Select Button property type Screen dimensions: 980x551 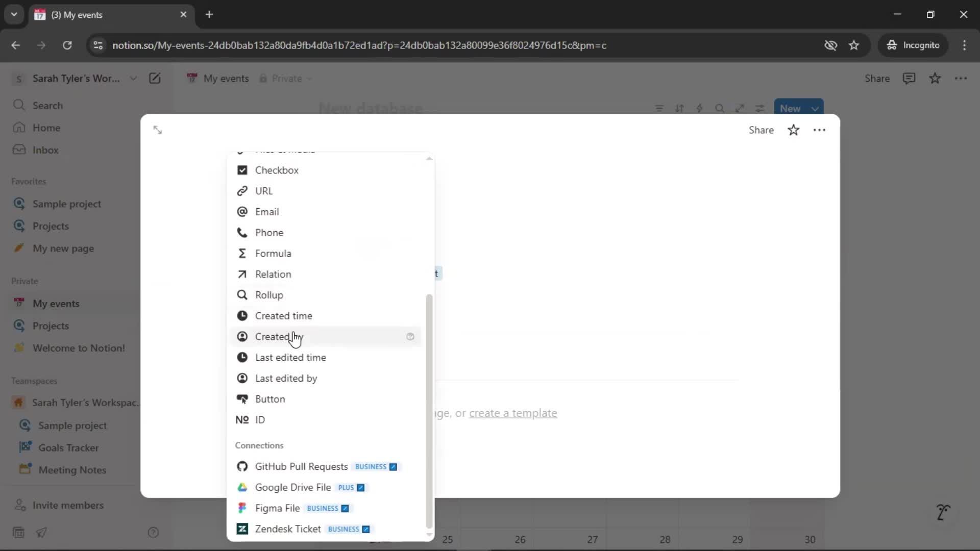point(325,399)
